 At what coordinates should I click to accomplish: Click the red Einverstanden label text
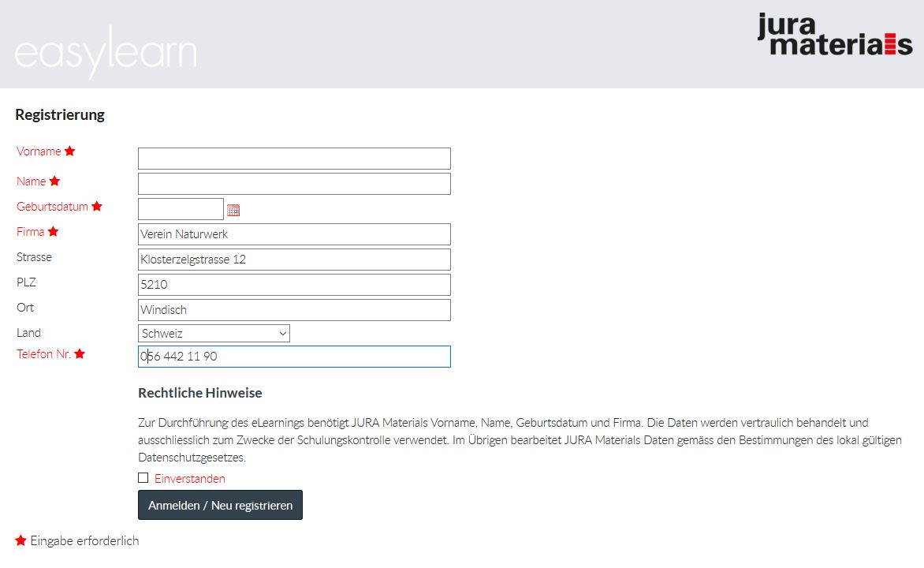tap(189, 479)
